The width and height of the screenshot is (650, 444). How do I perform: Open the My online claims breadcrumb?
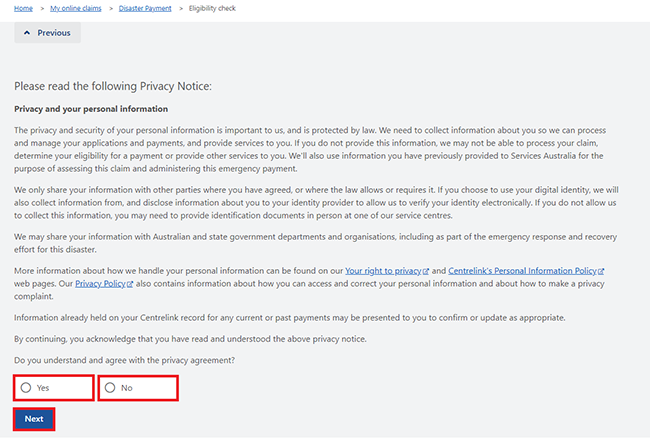coord(76,8)
